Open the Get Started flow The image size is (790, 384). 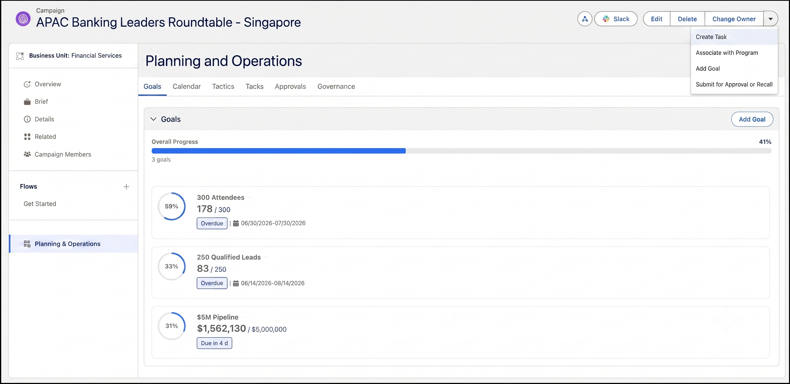coord(40,204)
